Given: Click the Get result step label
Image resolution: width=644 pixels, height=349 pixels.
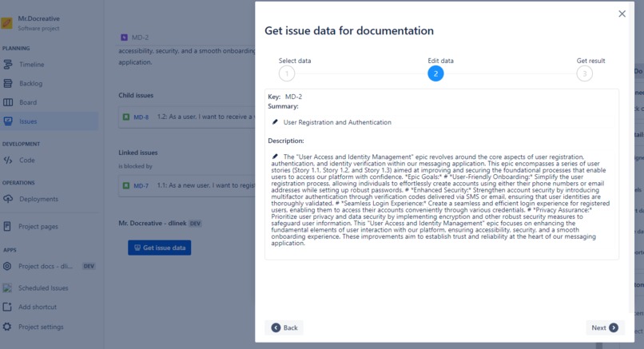Looking at the screenshot, I should (590, 61).
